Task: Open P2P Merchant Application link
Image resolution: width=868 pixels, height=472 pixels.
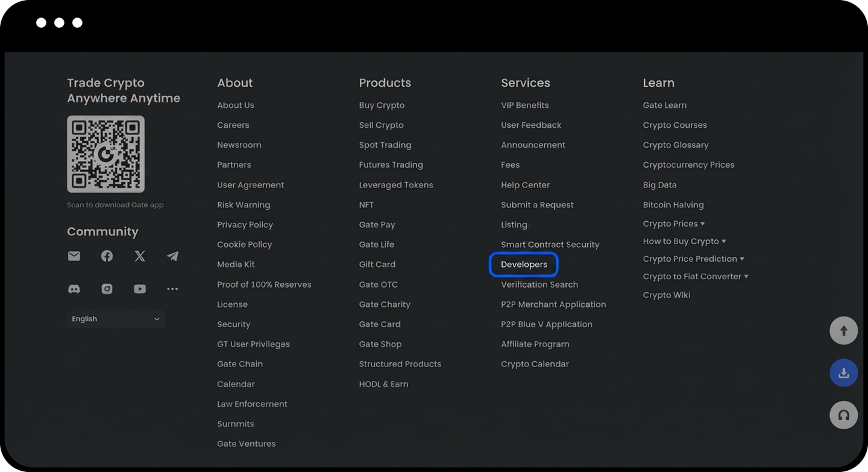Action: 553,304
